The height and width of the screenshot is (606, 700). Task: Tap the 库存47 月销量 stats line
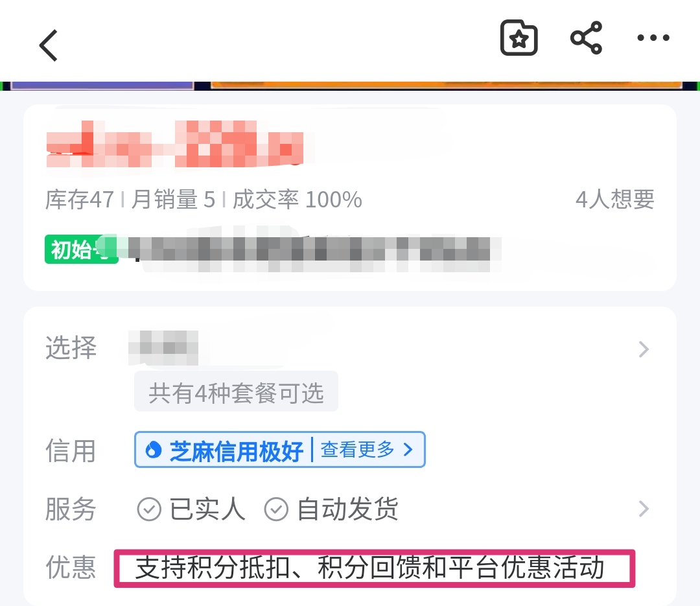click(x=204, y=199)
